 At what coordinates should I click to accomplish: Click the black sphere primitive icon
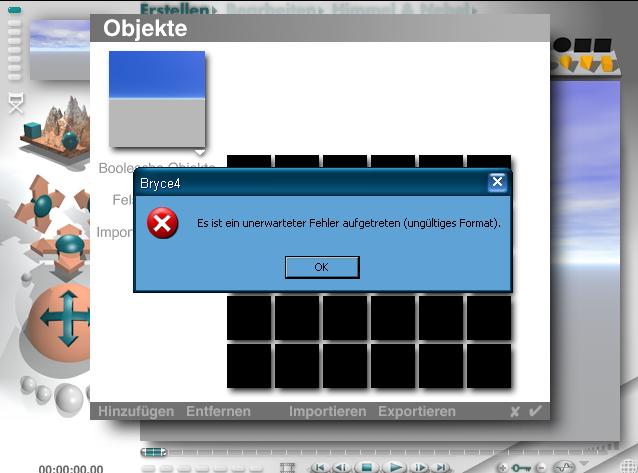(x=562, y=45)
